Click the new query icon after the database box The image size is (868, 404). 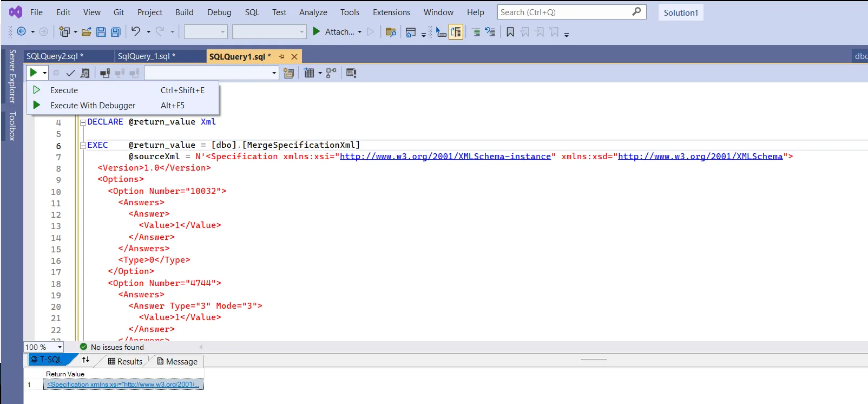[x=288, y=73]
